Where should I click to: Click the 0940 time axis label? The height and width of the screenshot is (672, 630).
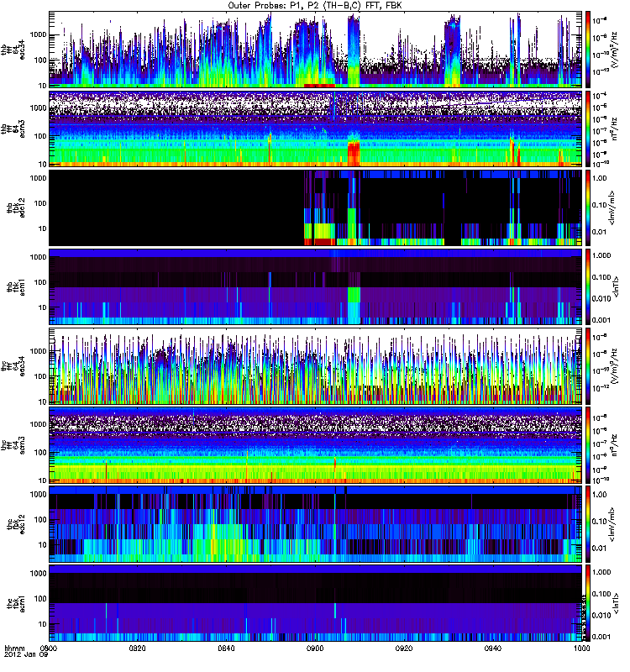pos(493,648)
